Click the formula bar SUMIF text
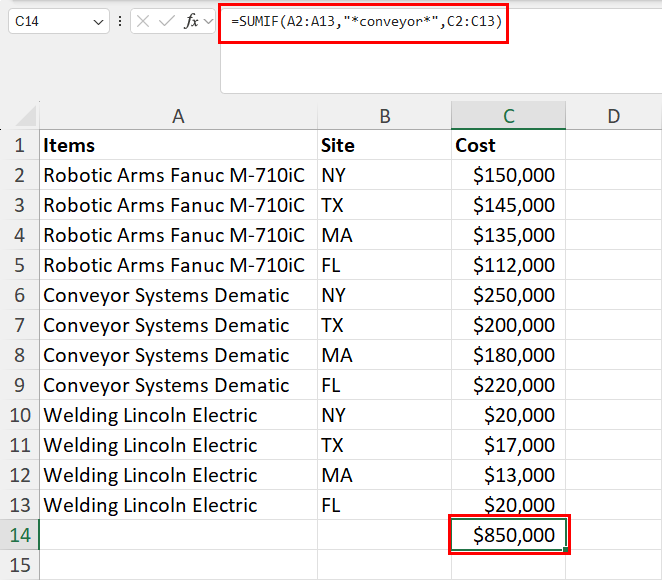The image size is (662, 580). click(x=366, y=21)
